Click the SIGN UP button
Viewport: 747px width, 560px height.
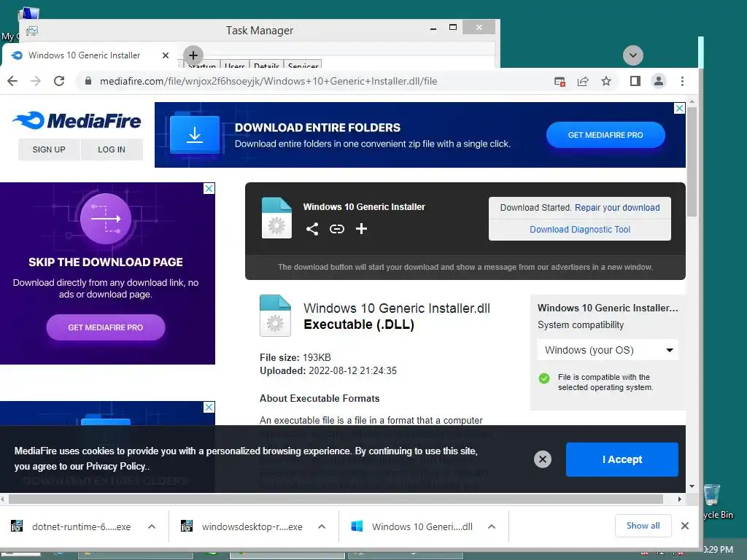coord(49,149)
